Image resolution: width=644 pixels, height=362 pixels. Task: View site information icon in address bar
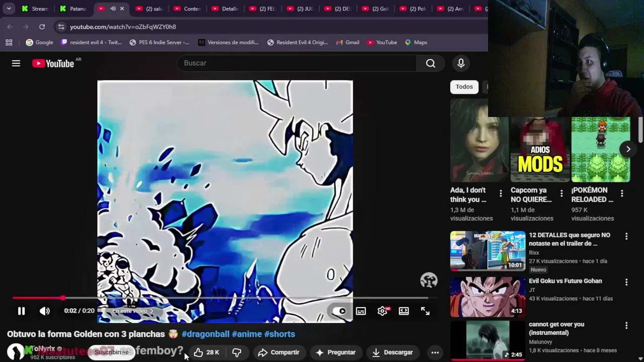[61, 27]
